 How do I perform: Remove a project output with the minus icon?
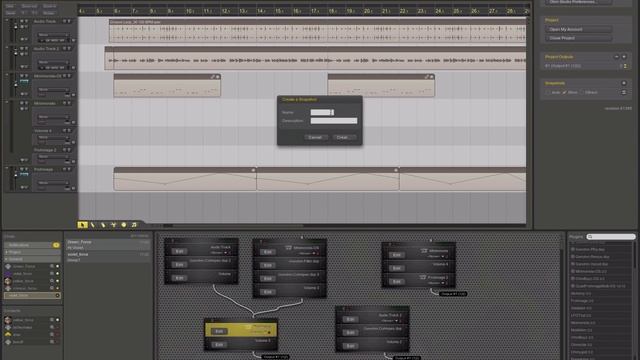tap(616, 57)
